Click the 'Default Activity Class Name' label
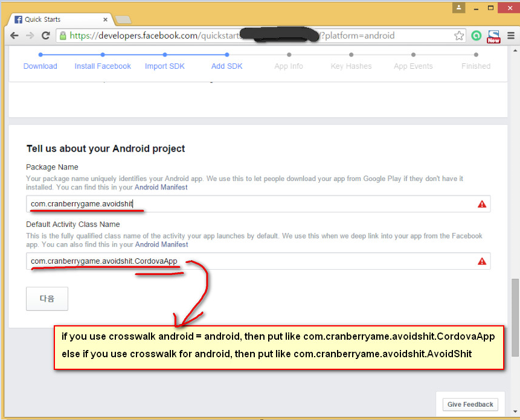This screenshot has height=420, width=520. (x=73, y=224)
